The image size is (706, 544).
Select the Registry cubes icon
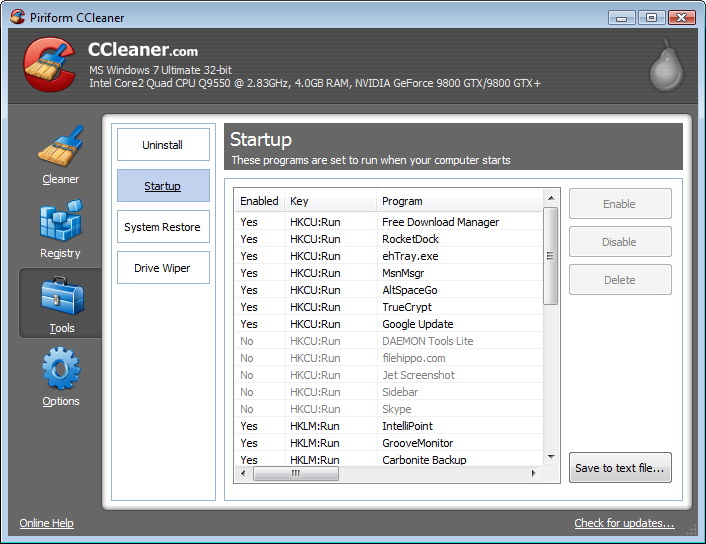coord(60,223)
